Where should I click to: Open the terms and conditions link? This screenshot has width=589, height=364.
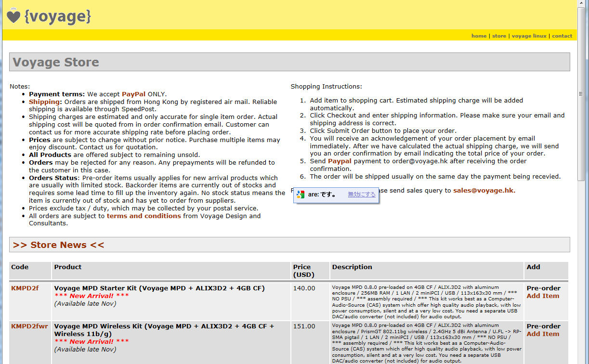pyautogui.click(x=144, y=216)
